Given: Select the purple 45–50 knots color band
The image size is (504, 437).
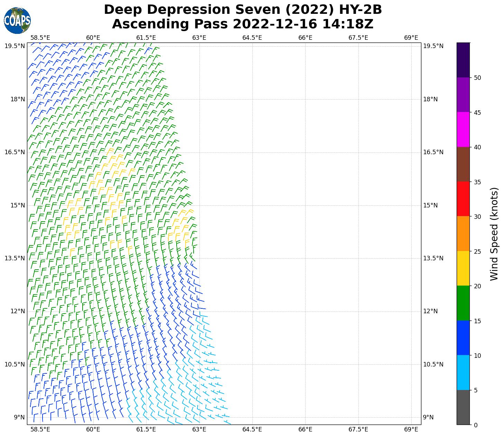Looking at the screenshot, I should (463, 95).
